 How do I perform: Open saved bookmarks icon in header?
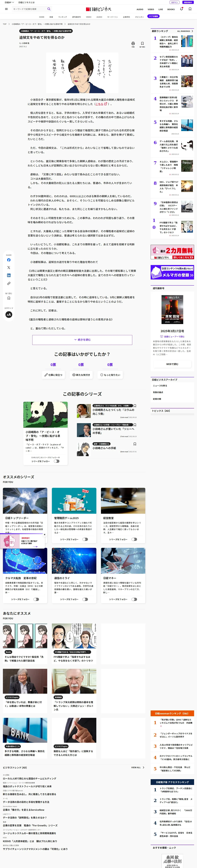click(x=190, y=9)
